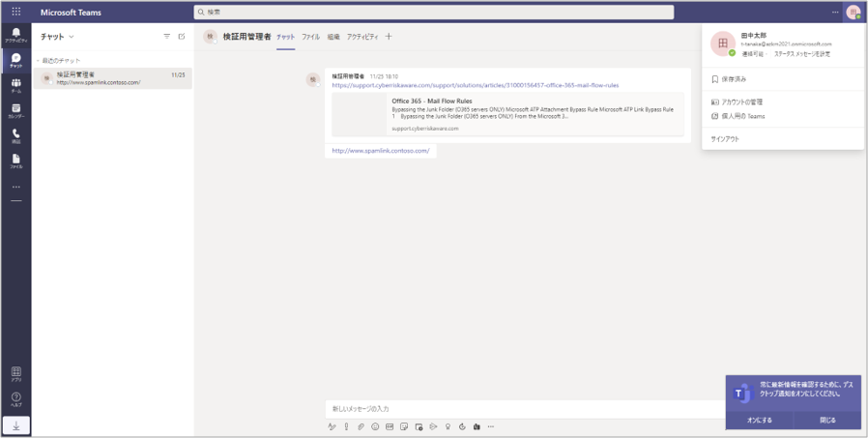Open settings and more ellipsis in header

click(835, 12)
